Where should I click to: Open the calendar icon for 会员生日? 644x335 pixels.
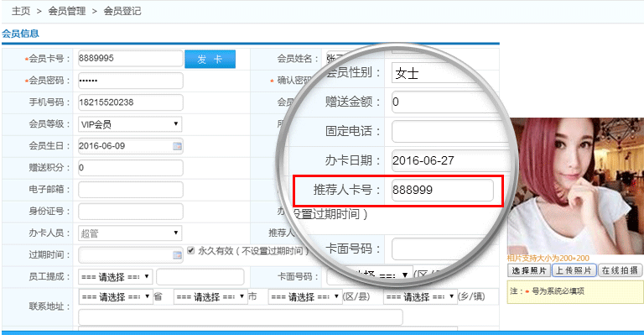click(x=177, y=146)
